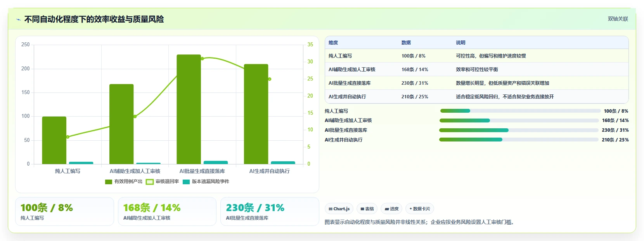Click the 进度 tag chip
This screenshot has width=644, height=241.
click(391, 209)
